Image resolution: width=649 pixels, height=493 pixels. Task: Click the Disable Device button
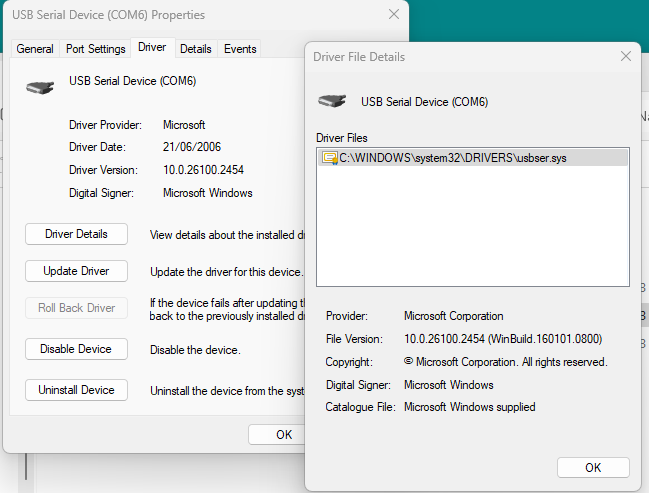click(76, 349)
